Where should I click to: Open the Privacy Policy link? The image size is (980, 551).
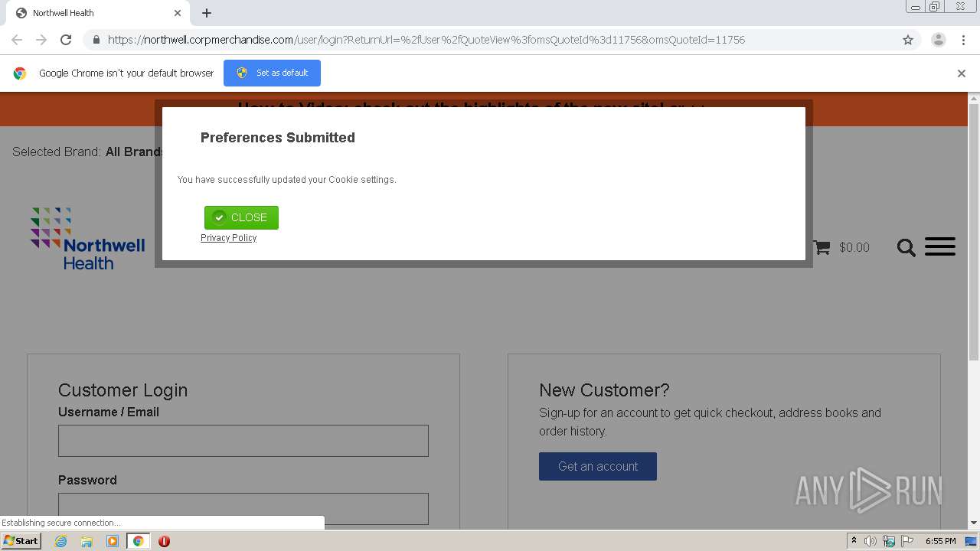pos(228,238)
